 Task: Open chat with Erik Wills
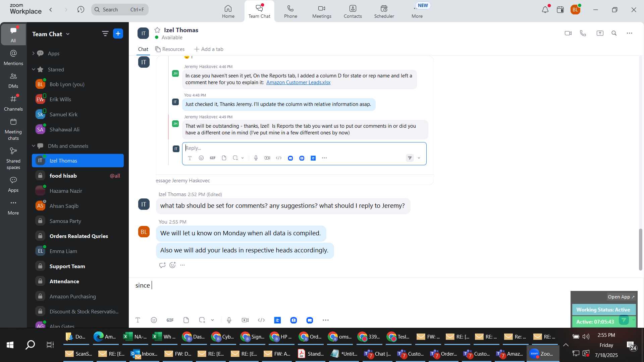tap(78, 99)
